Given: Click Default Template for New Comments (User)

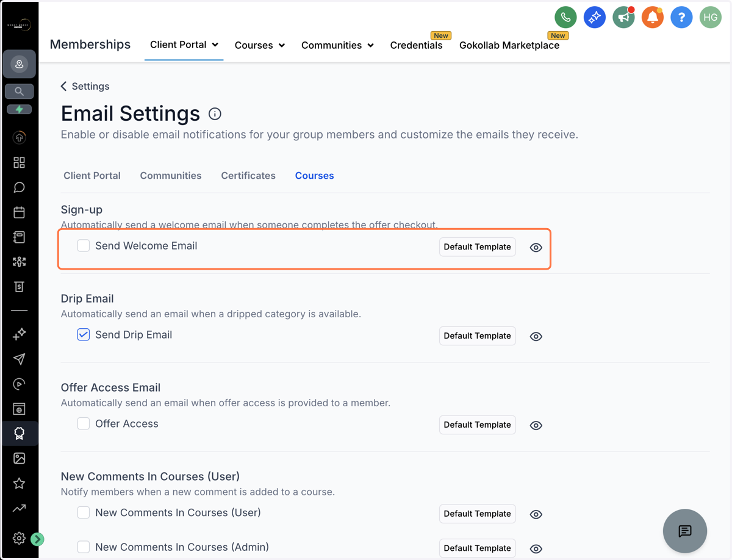Looking at the screenshot, I should click(478, 514).
